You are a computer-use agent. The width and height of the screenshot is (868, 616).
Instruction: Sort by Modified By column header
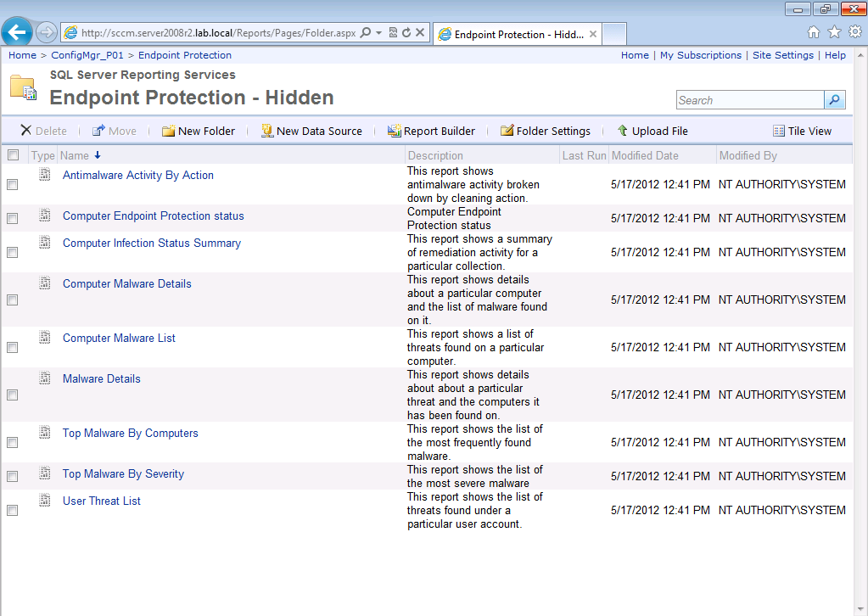748,155
